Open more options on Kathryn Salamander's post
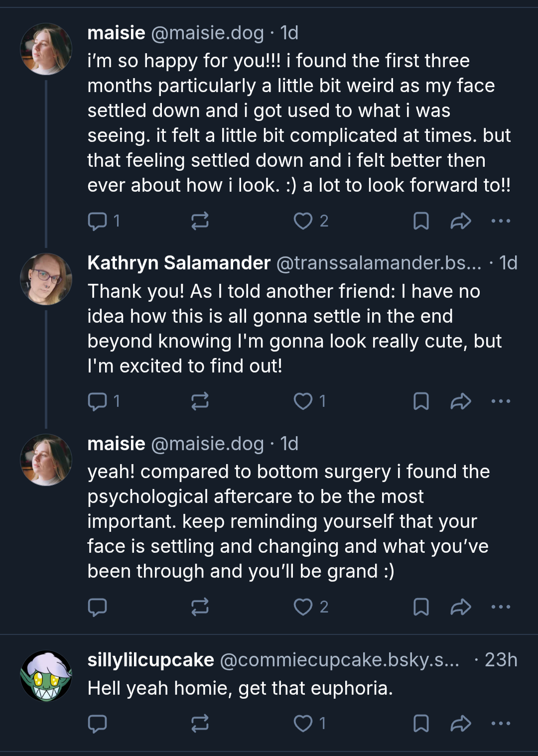Image resolution: width=538 pixels, height=756 pixels. click(x=501, y=401)
